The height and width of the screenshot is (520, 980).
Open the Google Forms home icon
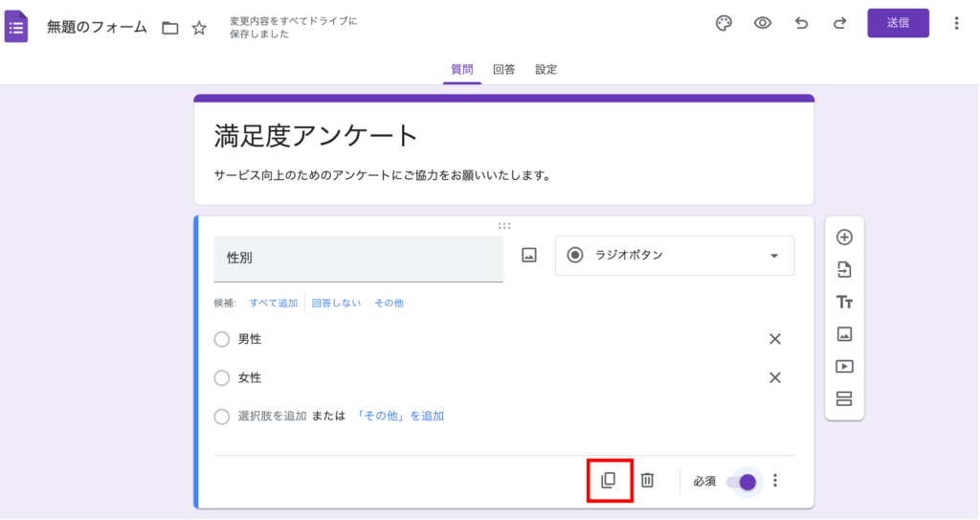tap(16, 26)
